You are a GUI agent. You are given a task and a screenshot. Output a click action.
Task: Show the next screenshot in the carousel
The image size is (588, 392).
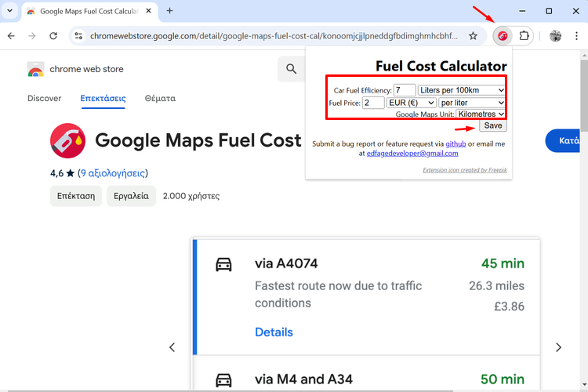558,347
